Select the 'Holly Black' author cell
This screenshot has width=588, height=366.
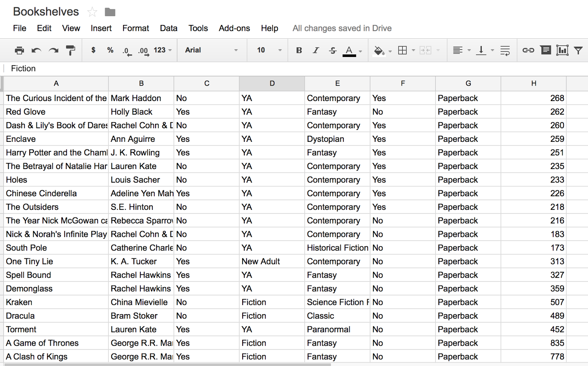pyautogui.click(x=141, y=112)
